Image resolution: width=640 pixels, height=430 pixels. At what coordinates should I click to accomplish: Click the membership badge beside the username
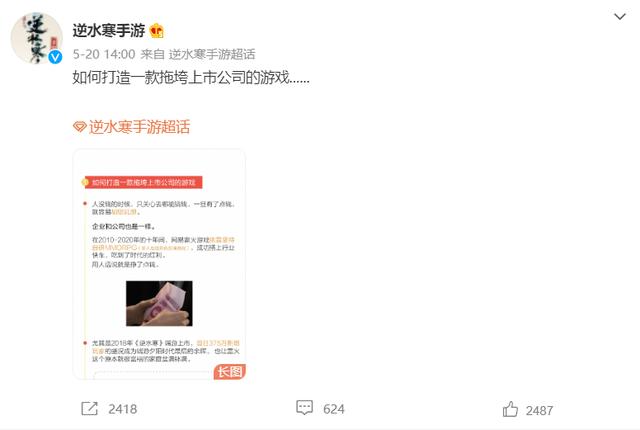[157, 31]
